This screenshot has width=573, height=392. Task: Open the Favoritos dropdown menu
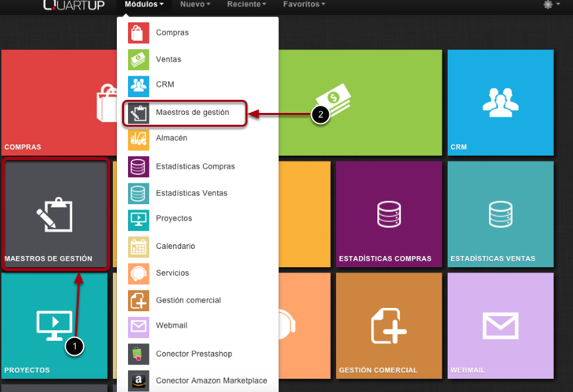pos(304,5)
